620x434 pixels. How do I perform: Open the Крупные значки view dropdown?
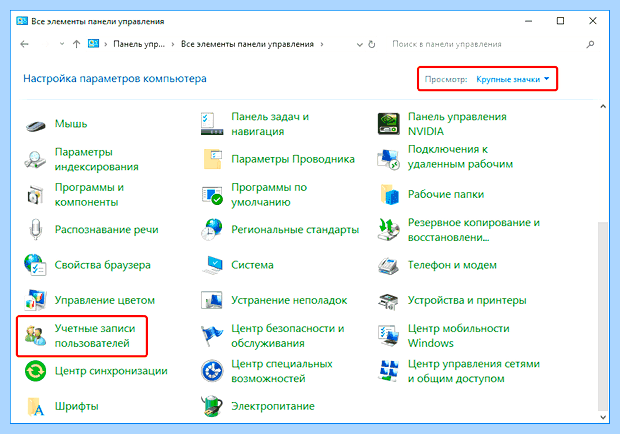(513, 79)
